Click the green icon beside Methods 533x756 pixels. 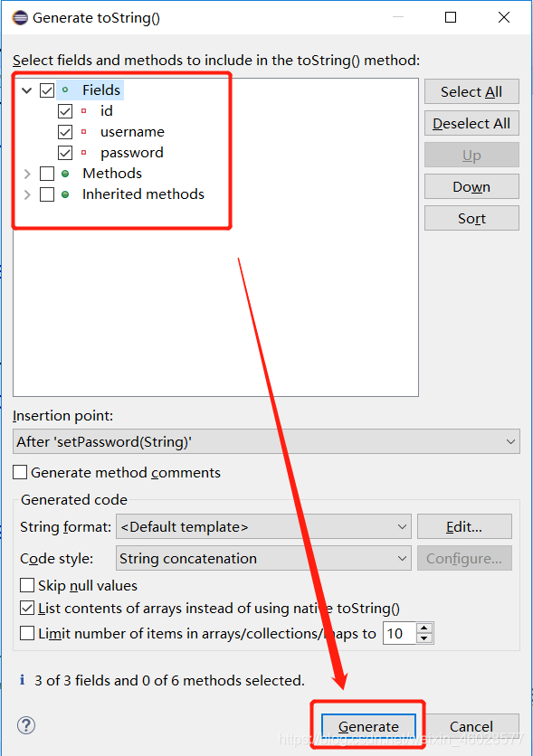click(63, 173)
